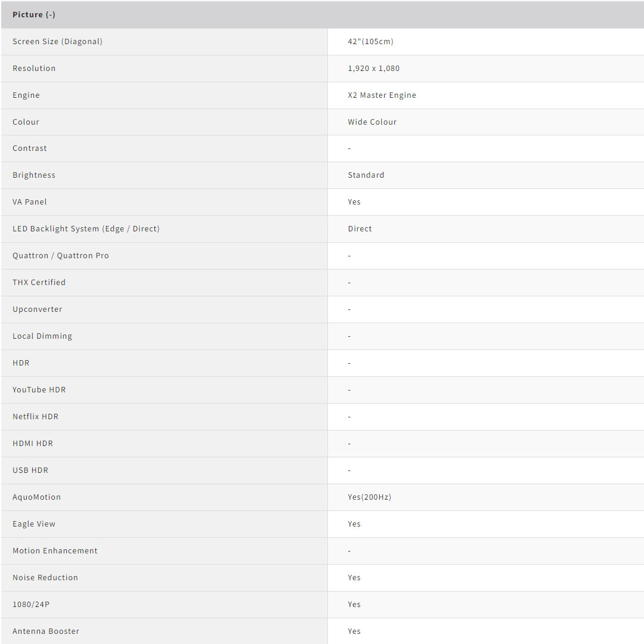
Task: Collapse the Picture (-) section header
Action: [x=34, y=15]
